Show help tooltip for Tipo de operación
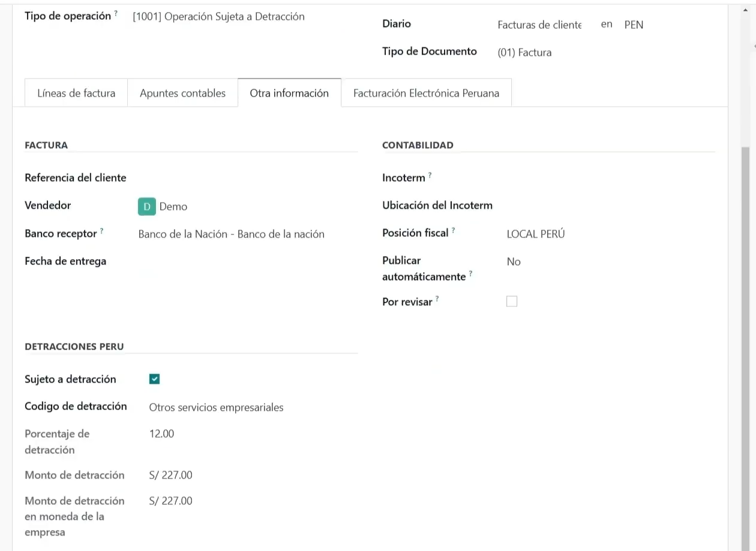756x551 pixels. click(x=116, y=13)
